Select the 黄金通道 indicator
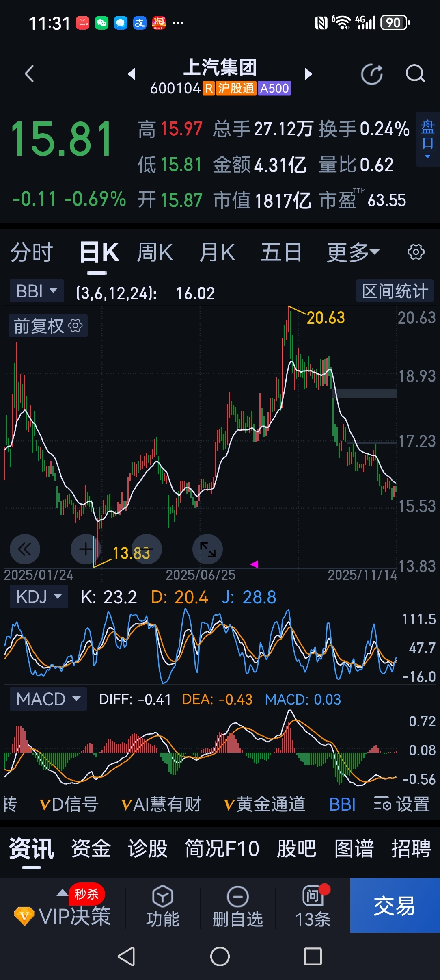 (x=264, y=804)
